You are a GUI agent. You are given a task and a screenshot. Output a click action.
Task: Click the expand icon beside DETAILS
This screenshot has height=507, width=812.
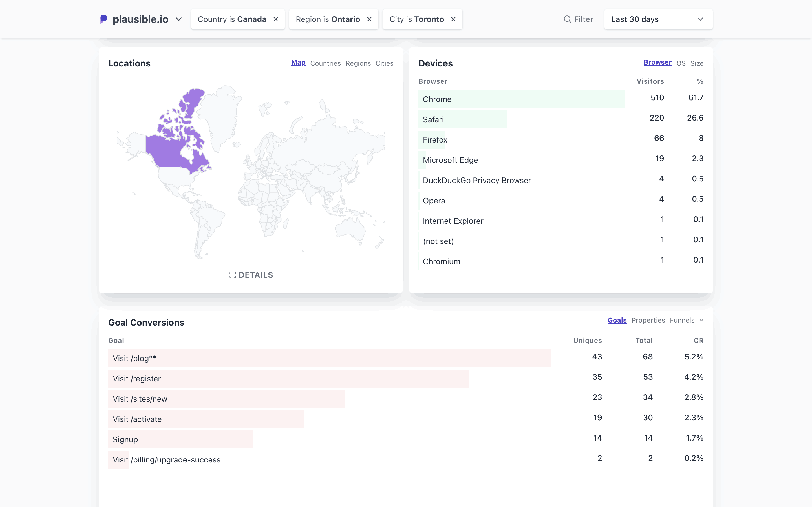(x=232, y=275)
